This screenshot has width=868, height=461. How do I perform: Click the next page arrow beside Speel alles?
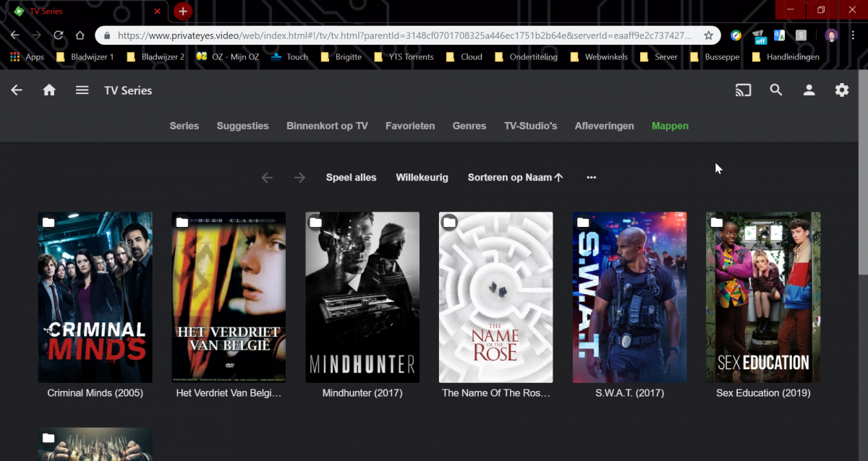pos(299,177)
